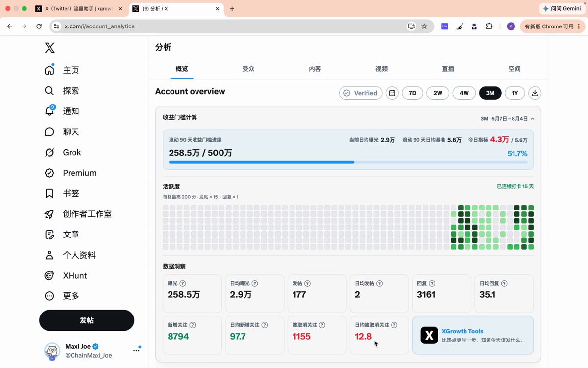Open XHunt in the sidebar
This screenshot has height=368, width=588.
(66, 276)
